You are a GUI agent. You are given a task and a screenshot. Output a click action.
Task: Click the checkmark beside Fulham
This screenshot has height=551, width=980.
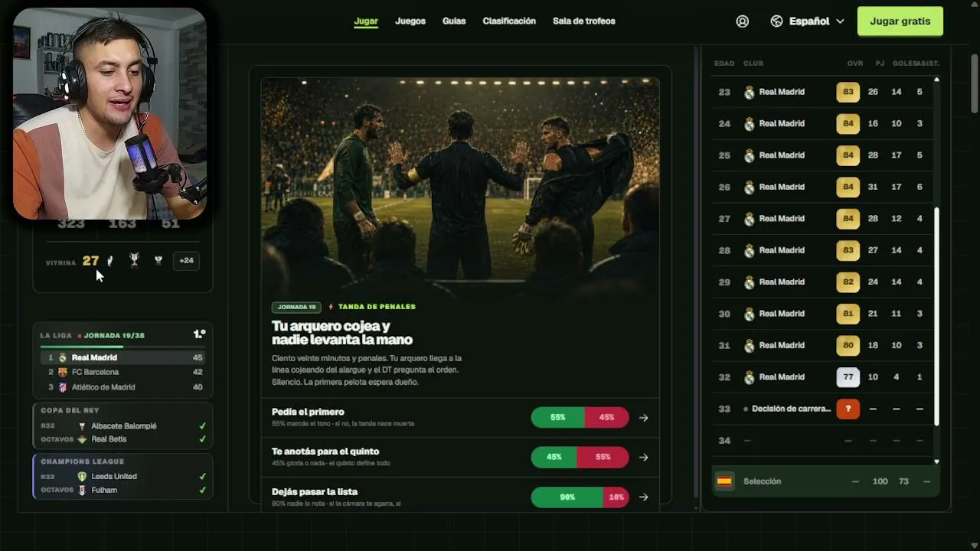[202, 490]
